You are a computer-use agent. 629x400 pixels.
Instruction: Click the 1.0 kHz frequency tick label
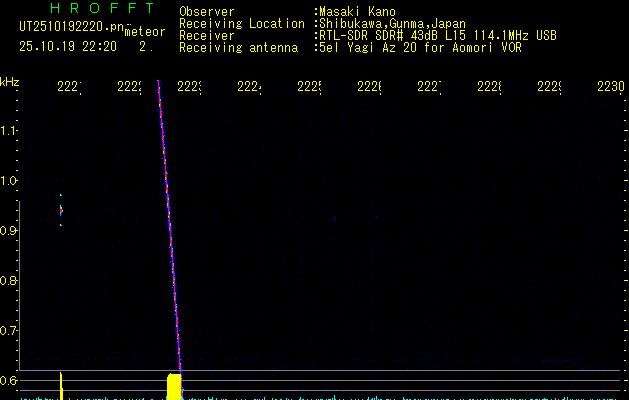[10, 181]
